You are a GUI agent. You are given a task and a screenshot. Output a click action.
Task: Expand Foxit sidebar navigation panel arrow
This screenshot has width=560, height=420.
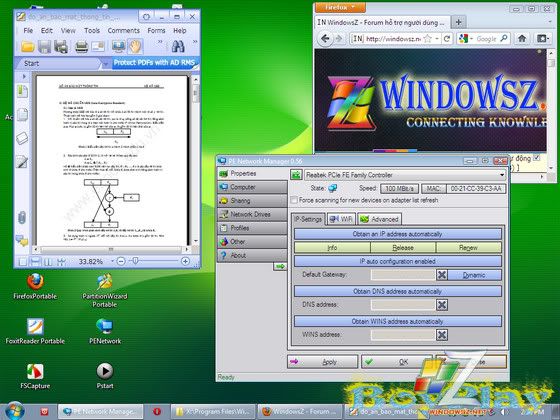[x=24, y=76]
